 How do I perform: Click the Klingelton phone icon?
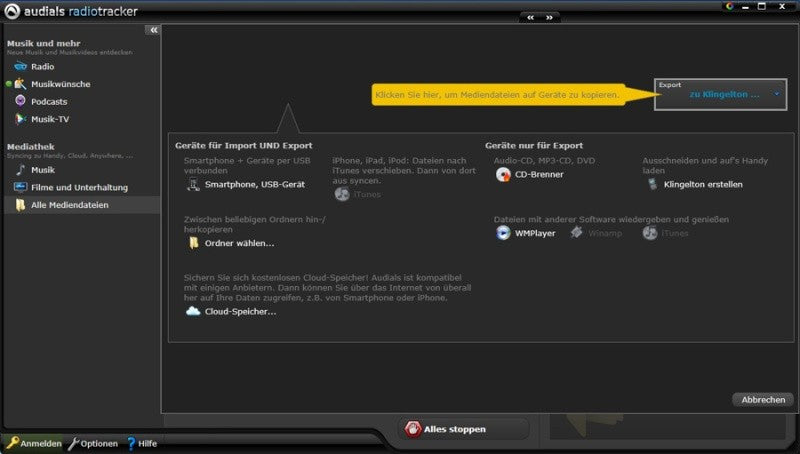pos(653,184)
